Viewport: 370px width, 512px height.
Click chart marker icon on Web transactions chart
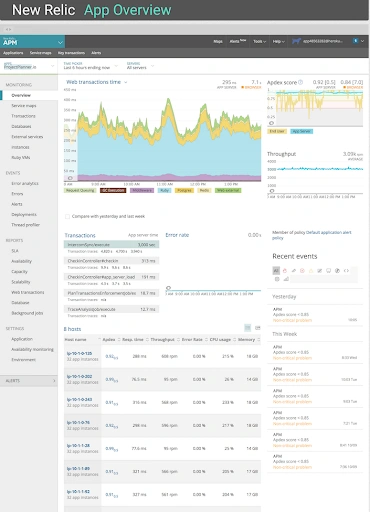point(70,178)
